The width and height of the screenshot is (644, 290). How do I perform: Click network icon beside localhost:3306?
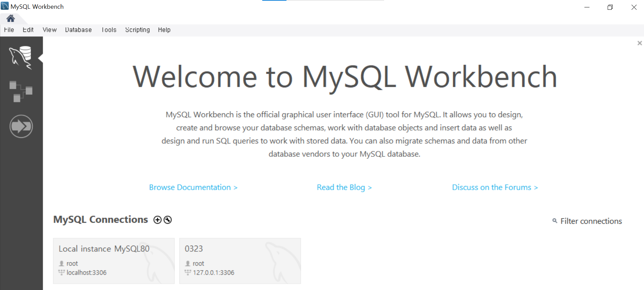click(x=61, y=272)
